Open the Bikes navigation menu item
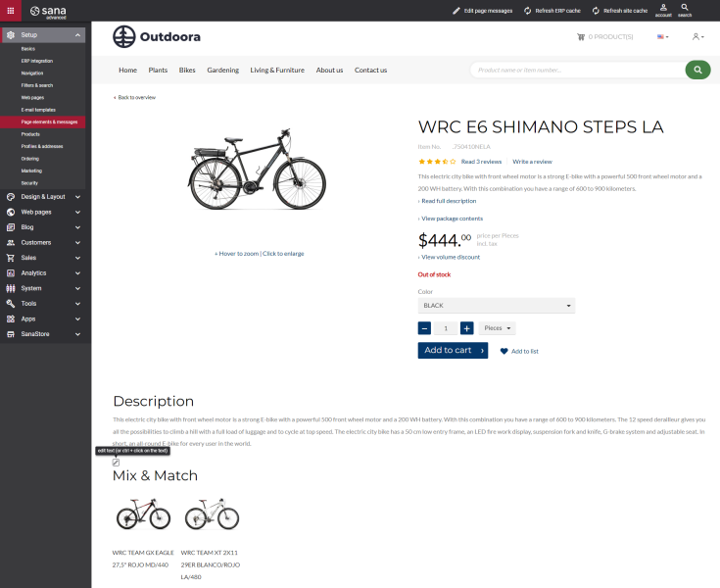The image size is (720, 588). [187, 70]
